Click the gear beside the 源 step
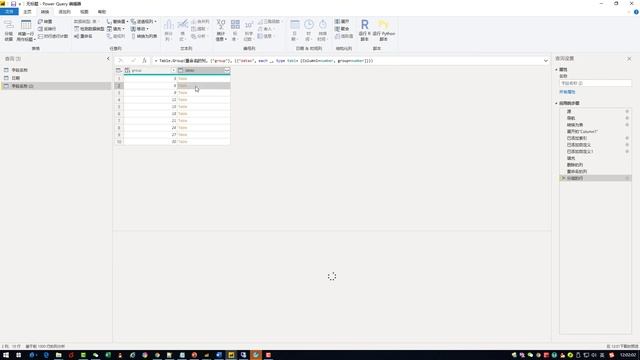Viewport: 640px width, 360px height. click(x=627, y=111)
